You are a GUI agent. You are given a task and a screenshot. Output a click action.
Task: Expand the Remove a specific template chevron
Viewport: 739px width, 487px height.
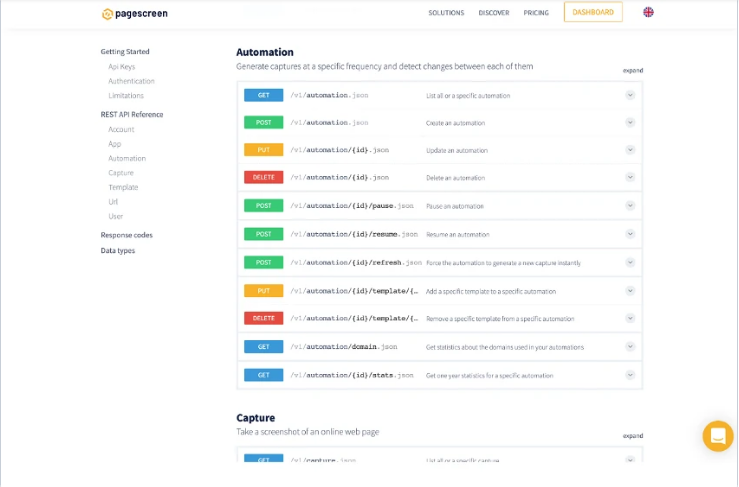pyautogui.click(x=630, y=318)
